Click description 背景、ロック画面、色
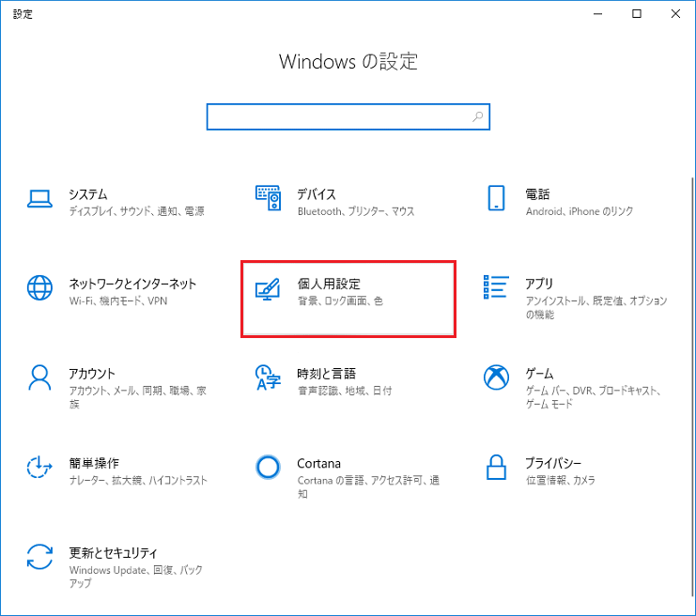696x616 pixels. 340,300
